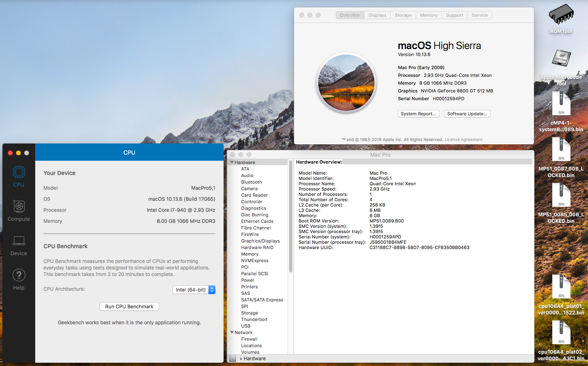Select ATA in the Hardware list
588x366 pixels.
[245, 169]
